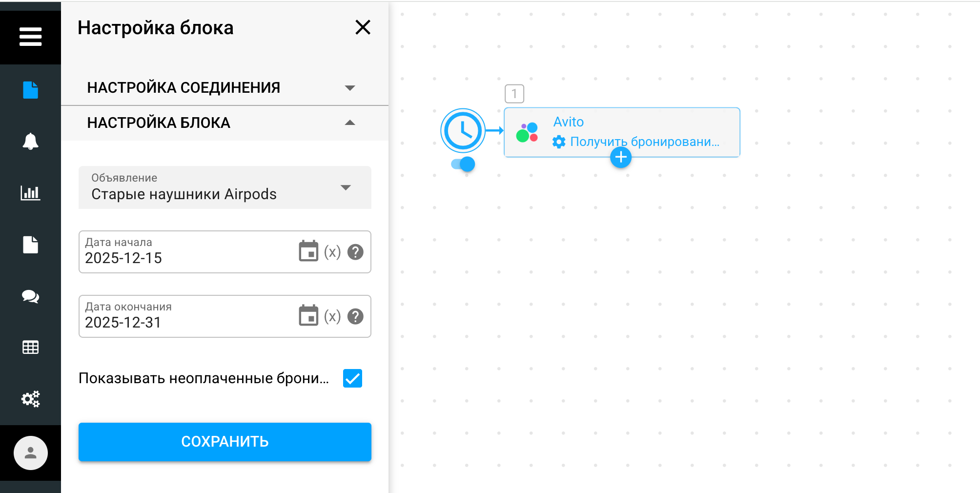
Task: Uncheck the show unpaid bookings checkbox
Action: [352, 378]
